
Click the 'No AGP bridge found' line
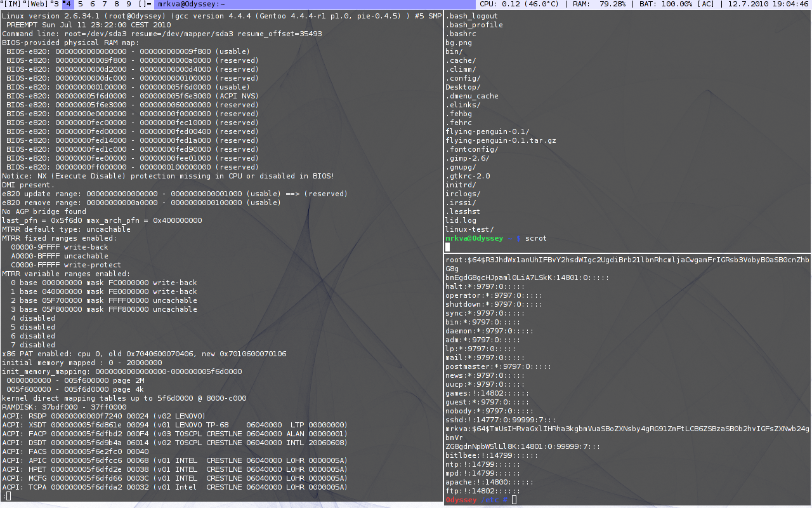coord(44,211)
